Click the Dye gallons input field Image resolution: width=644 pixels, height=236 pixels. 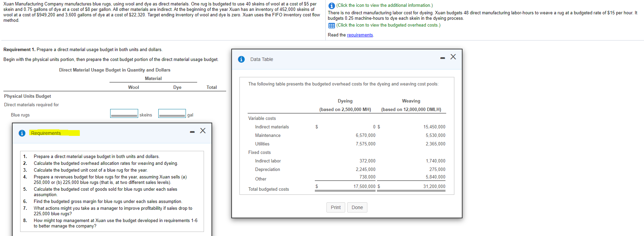point(172,113)
